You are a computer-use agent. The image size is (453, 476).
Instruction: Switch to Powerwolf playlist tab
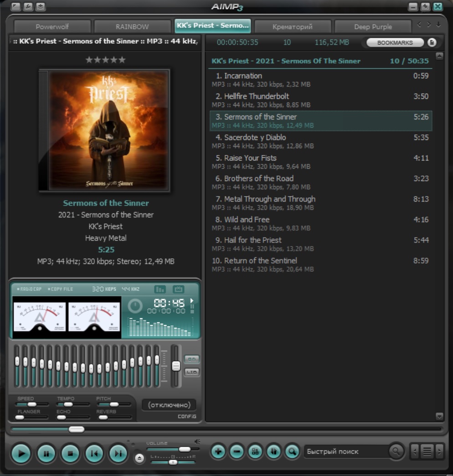tap(52, 27)
